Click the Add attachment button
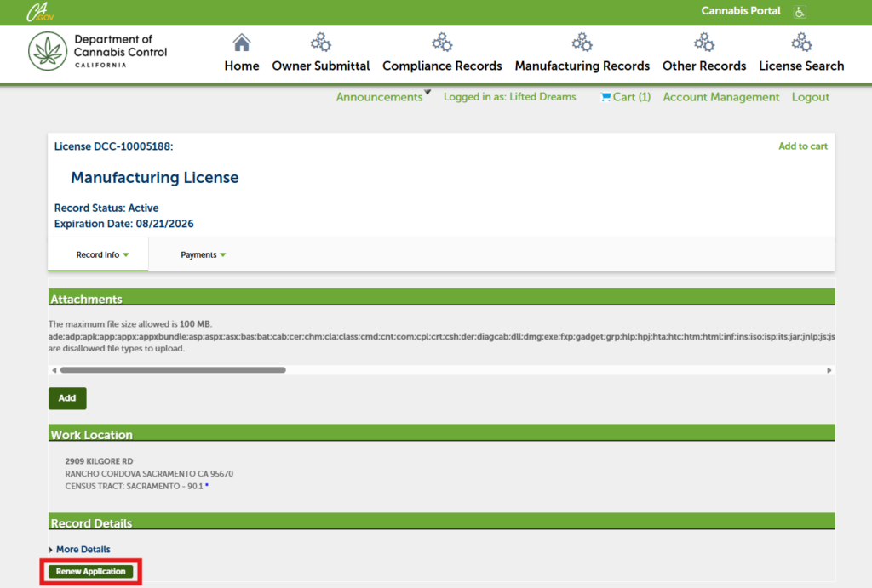Image resolution: width=872 pixels, height=588 pixels. point(67,398)
